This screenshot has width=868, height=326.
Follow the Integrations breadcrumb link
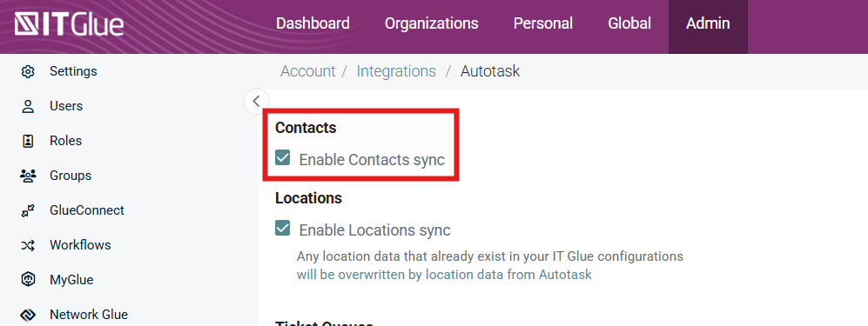pyautogui.click(x=396, y=71)
